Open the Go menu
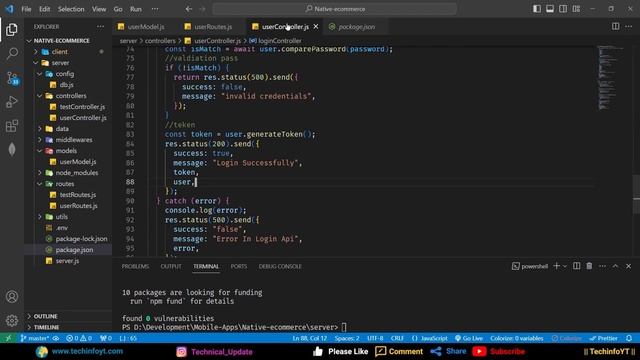Screen dimensions: 640x360 (118, 9)
